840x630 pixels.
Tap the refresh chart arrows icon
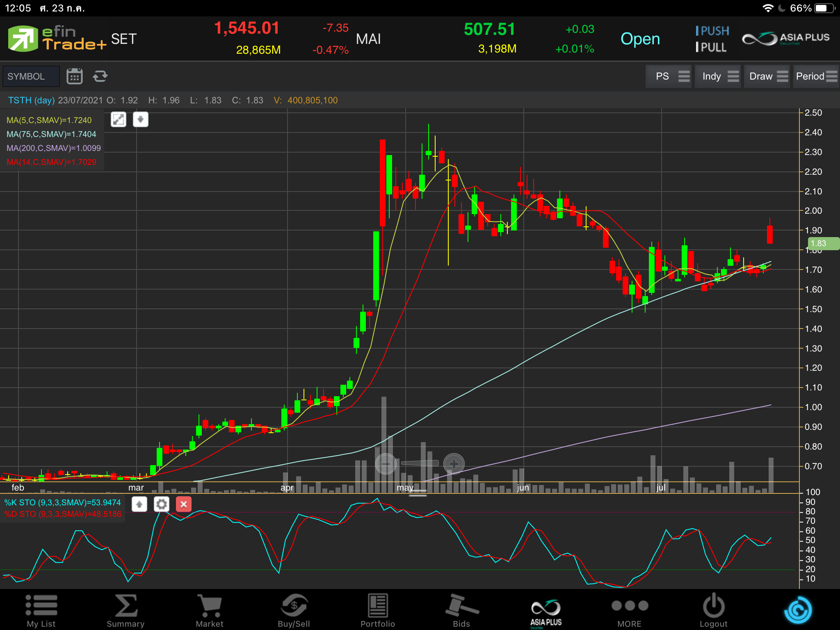point(100,76)
